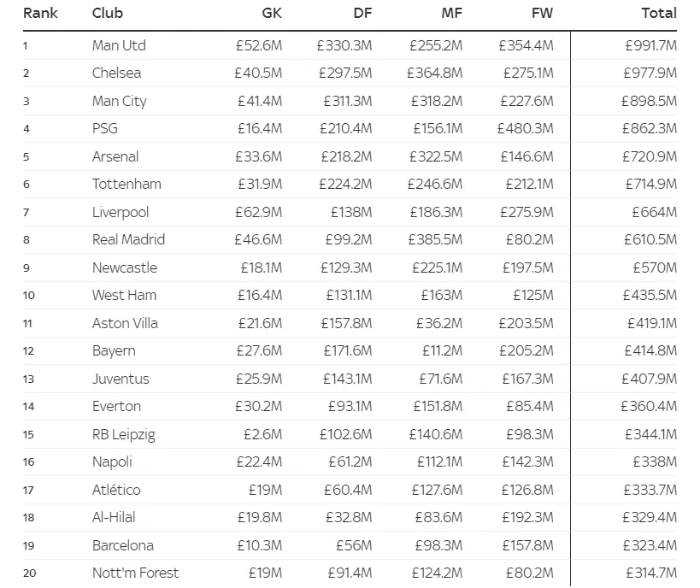Select PSG's £480.3M forward spend cell
The width and height of the screenshot is (700, 588).
click(x=525, y=129)
